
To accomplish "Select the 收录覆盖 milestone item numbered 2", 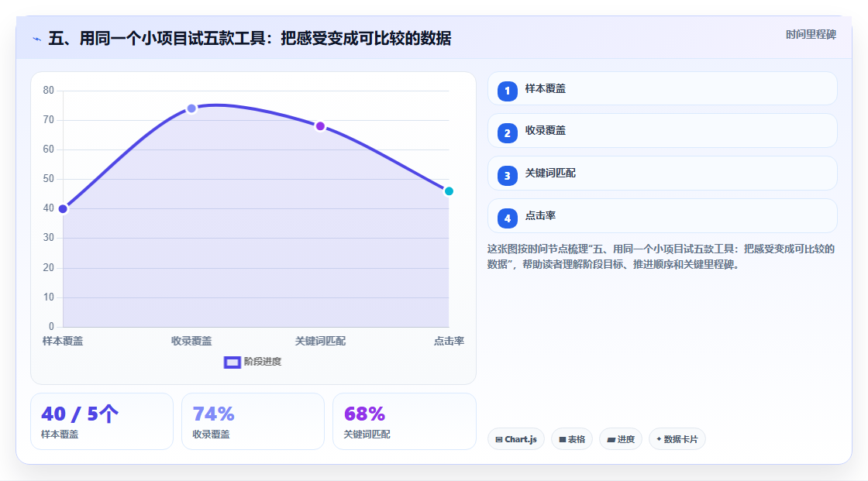I will [662, 131].
